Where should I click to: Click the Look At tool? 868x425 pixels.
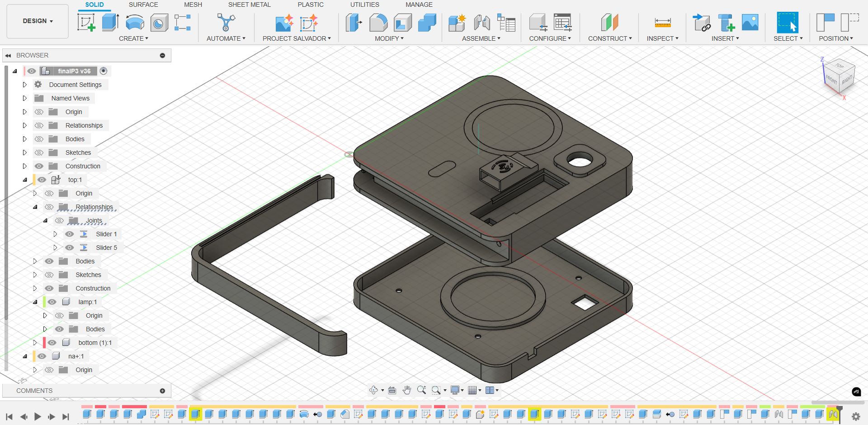[x=392, y=390]
